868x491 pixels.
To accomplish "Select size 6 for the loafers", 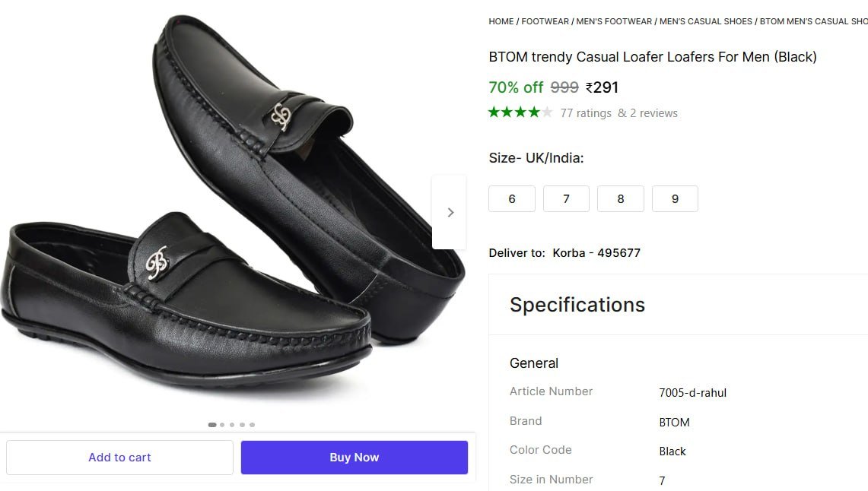I will (x=511, y=198).
